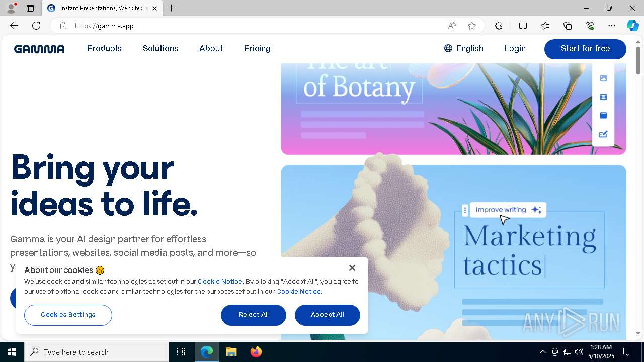The image size is (644, 362).
Task: Click the Start for free button
Action: point(585,49)
